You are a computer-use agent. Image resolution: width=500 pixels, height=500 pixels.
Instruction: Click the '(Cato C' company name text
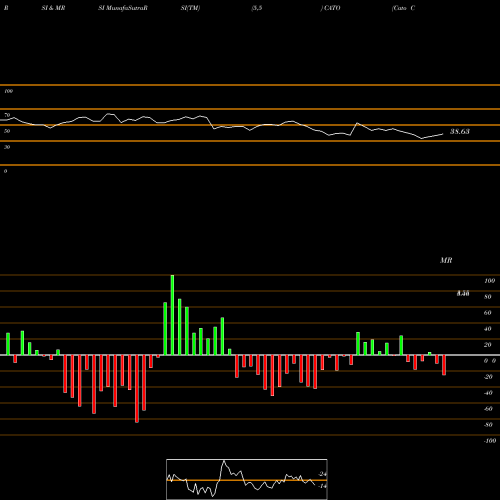[403, 8]
